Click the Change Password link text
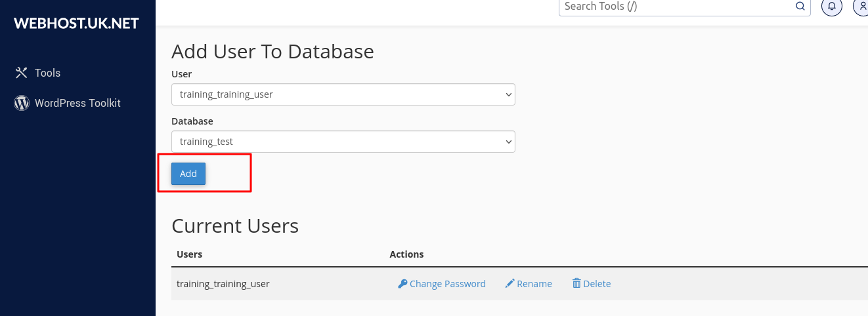The height and width of the screenshot is (316, 868). pos(447,284)
